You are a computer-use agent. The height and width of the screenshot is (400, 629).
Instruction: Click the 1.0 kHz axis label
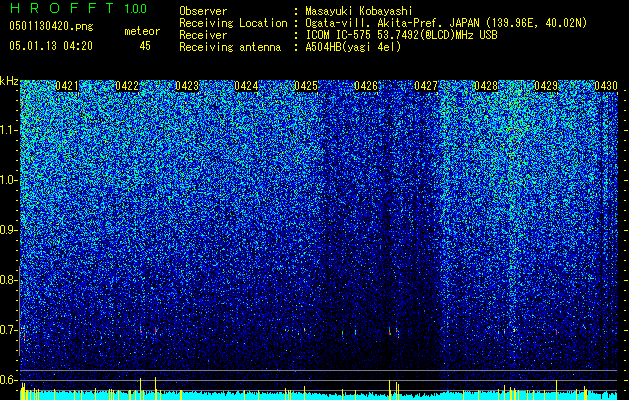click(x=9, y=180)
